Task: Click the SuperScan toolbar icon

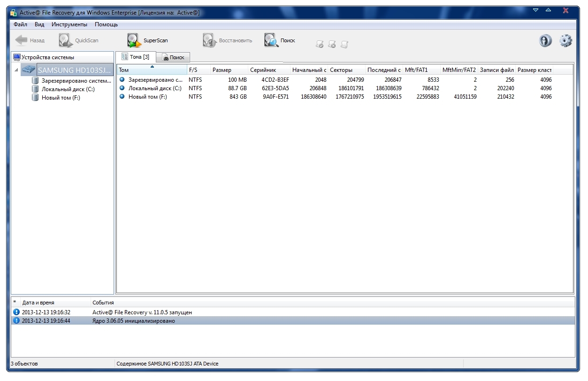Action: pos(134,41)
